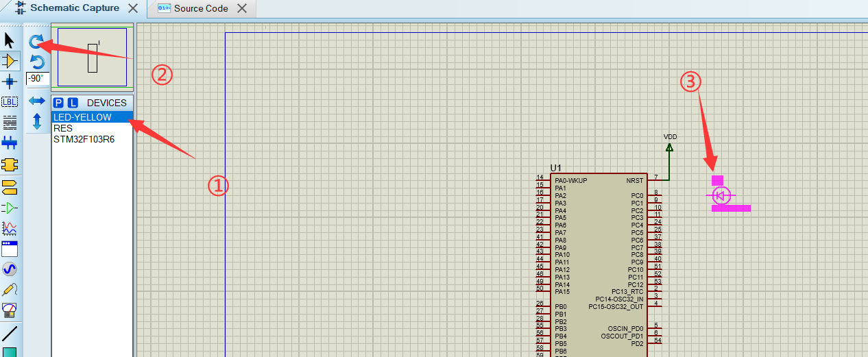Choose the Junction dot mode tool
Screen dimensions: 868x357
click(x=10, y=82)
